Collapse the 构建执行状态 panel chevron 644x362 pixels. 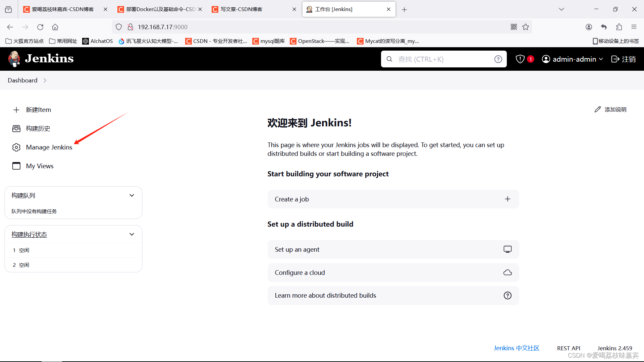pos(132,234)
